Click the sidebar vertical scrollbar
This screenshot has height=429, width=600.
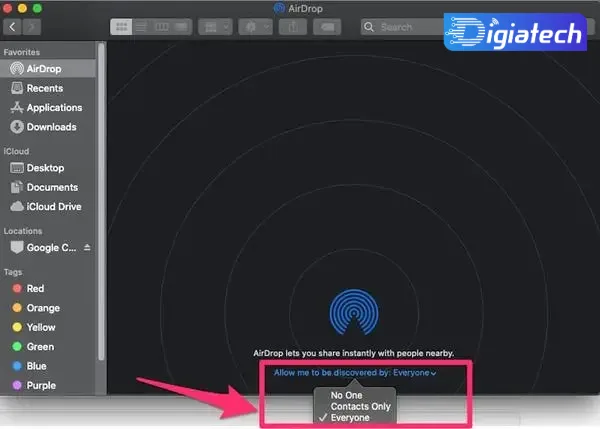pos(101,202)
